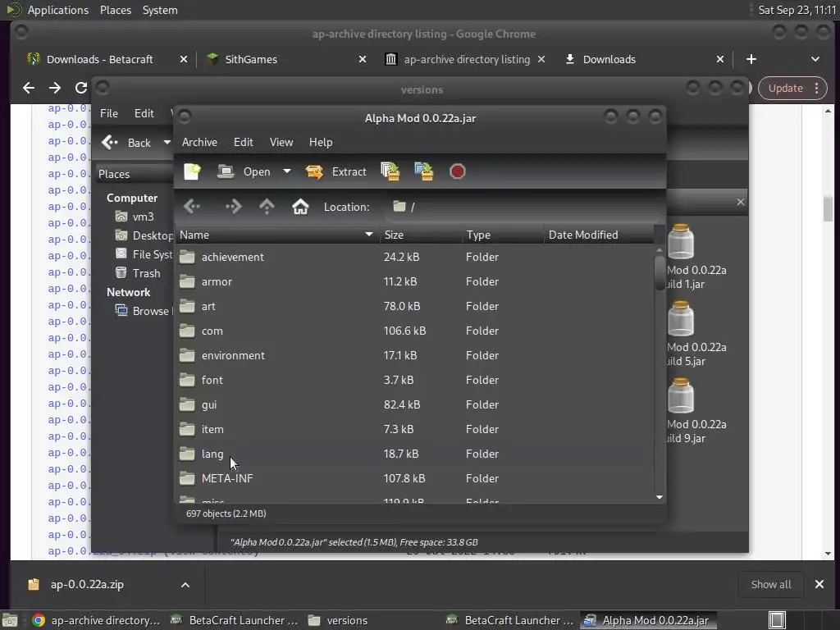Open archive via the Open toolbar button

coord(244,171)
